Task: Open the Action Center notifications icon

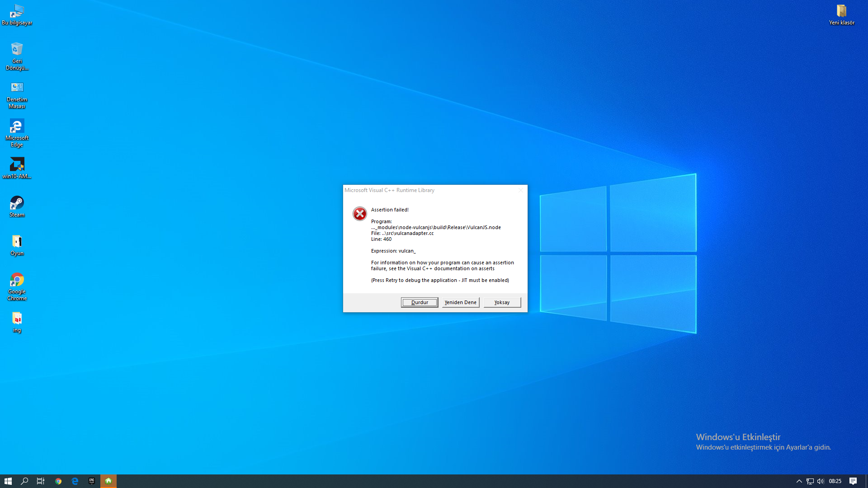Action: tap(853, 481)
